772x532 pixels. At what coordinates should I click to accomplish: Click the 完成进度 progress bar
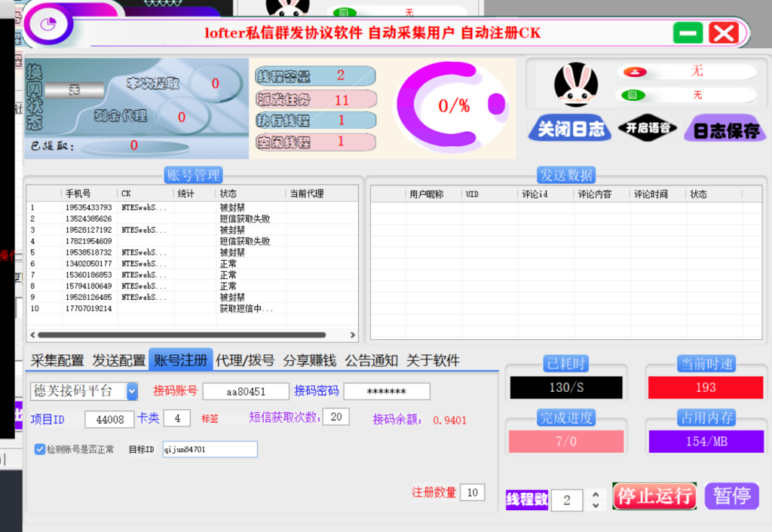pyautogui.click(x=565, y=441)
